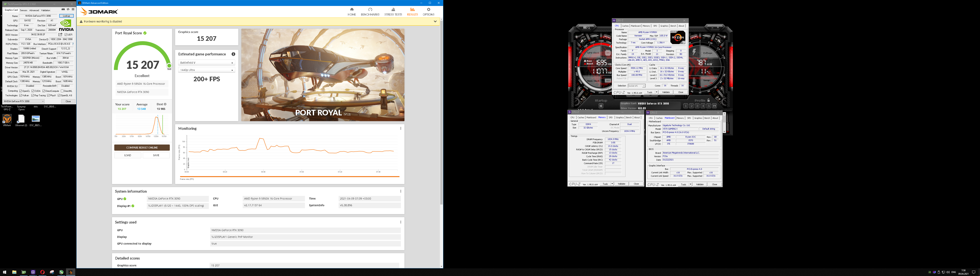Screen dimensions: 980x276
Task: Open the GPU-Z hamburger menu
Action: [x=73, y=10]
